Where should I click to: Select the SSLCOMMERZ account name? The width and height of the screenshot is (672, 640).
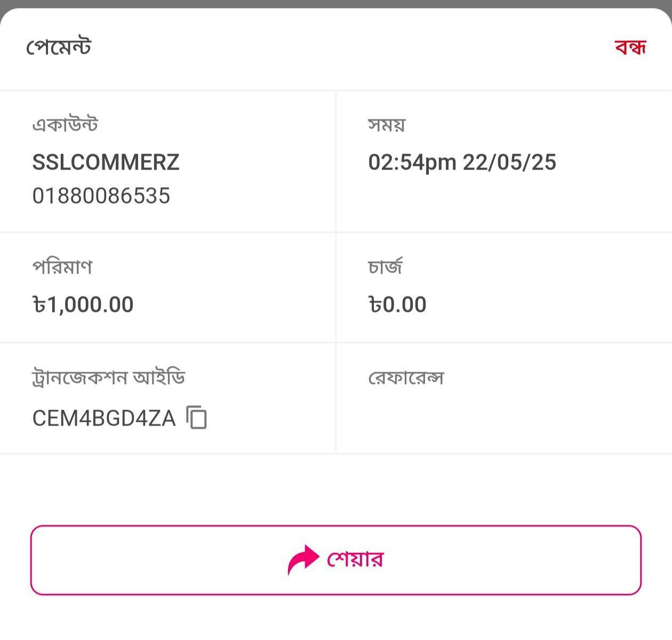coord(106,162)
